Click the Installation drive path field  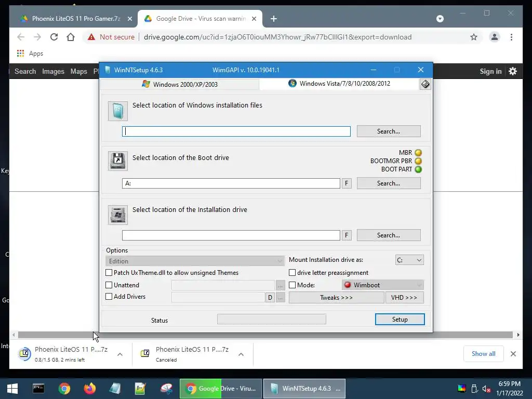tap(231, 235)
